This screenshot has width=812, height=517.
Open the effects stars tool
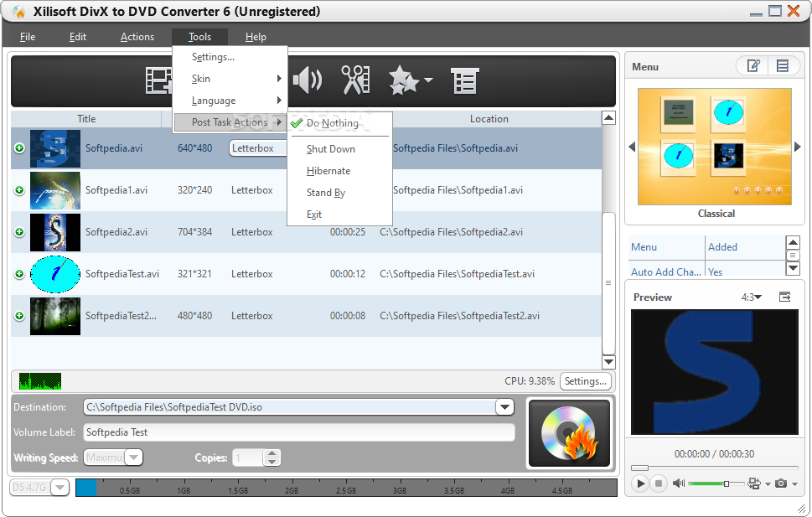(x=404, y=80)
